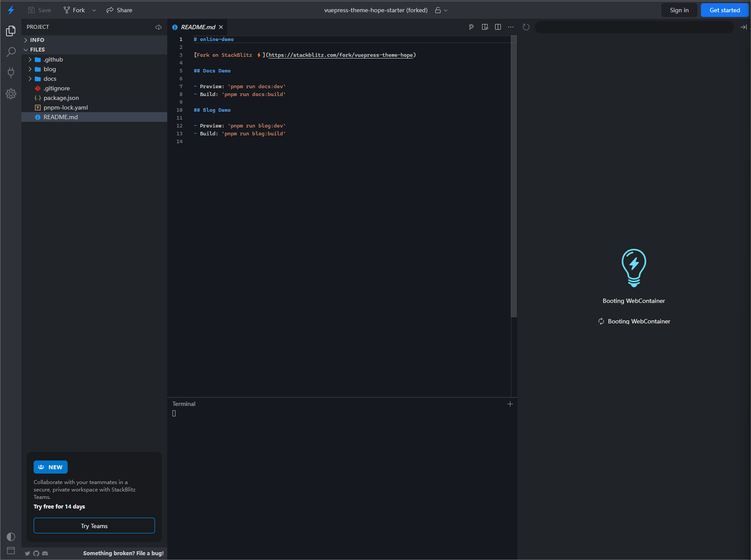The image size is (751, 560).
Task: Open the markdown preview icon in editor toolbar
Action: point(485,27)
